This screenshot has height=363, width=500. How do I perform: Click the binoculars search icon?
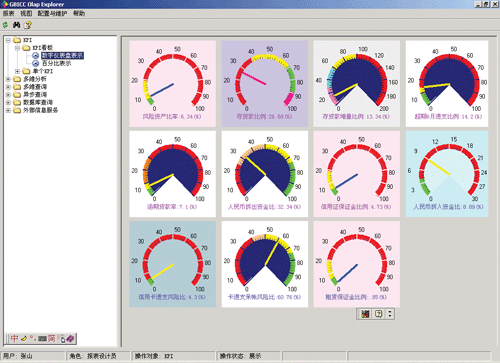coord(16,25)
